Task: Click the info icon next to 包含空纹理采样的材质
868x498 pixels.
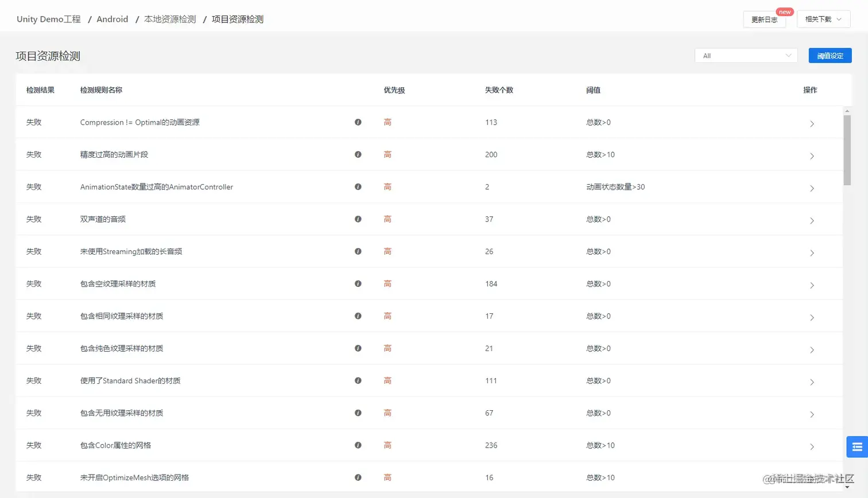Action: click(x=358, y=284)
